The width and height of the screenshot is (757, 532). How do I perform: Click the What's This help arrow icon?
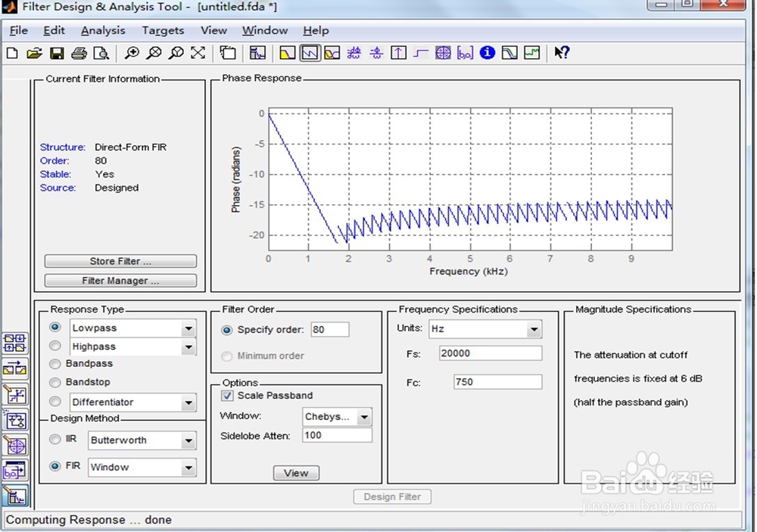(562, 53)
